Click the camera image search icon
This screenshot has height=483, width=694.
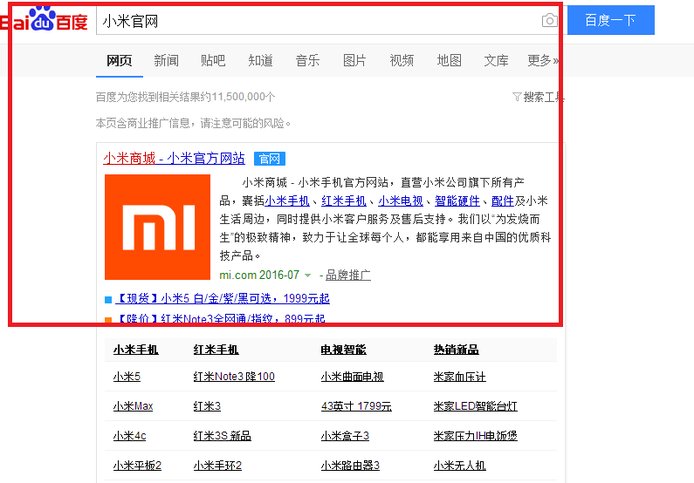tap(549, 21)
